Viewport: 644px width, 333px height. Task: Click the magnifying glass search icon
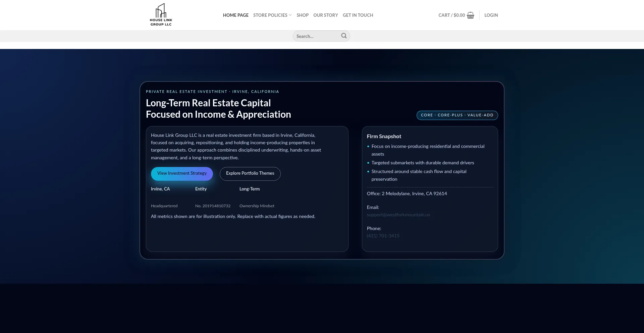point(344,36)
